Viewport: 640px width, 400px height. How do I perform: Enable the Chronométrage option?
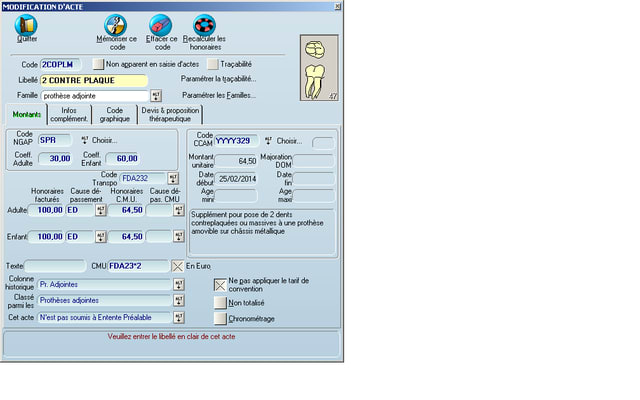tap(221, 318)
